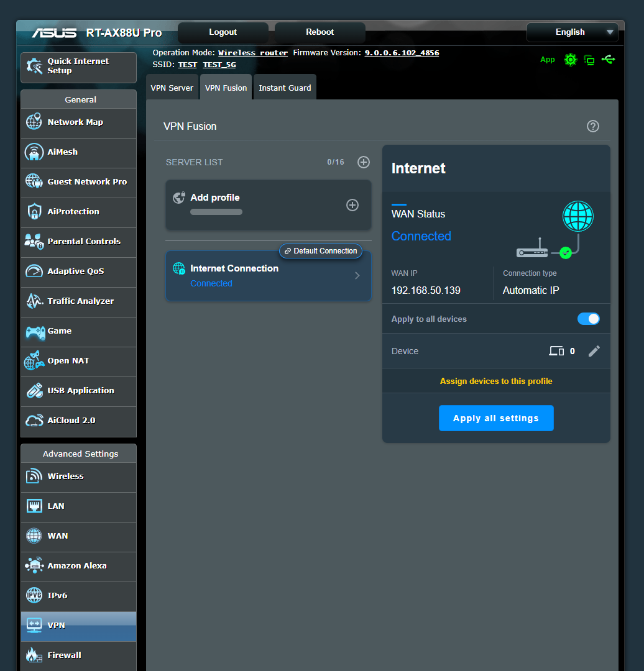Click the WAN Status Connected text

421,236
